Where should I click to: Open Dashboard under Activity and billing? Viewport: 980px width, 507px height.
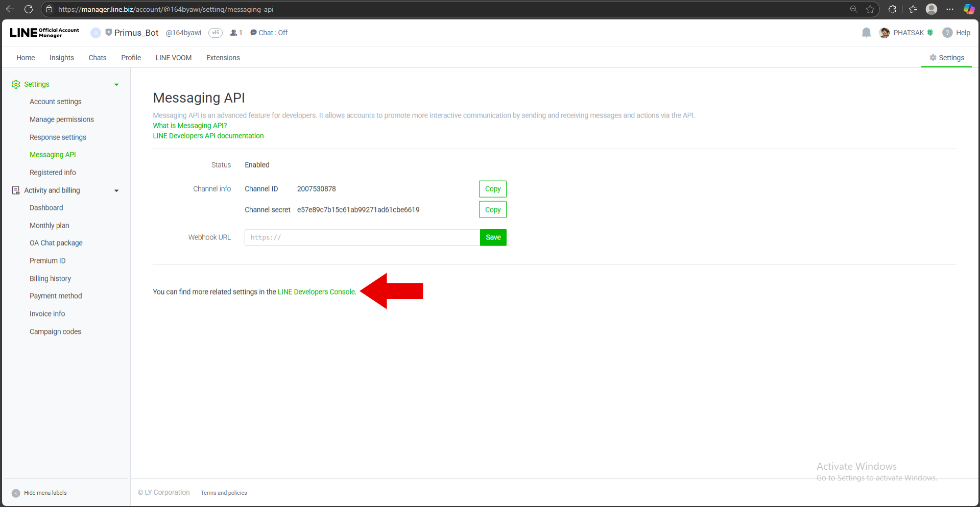(x=46, y=208)
